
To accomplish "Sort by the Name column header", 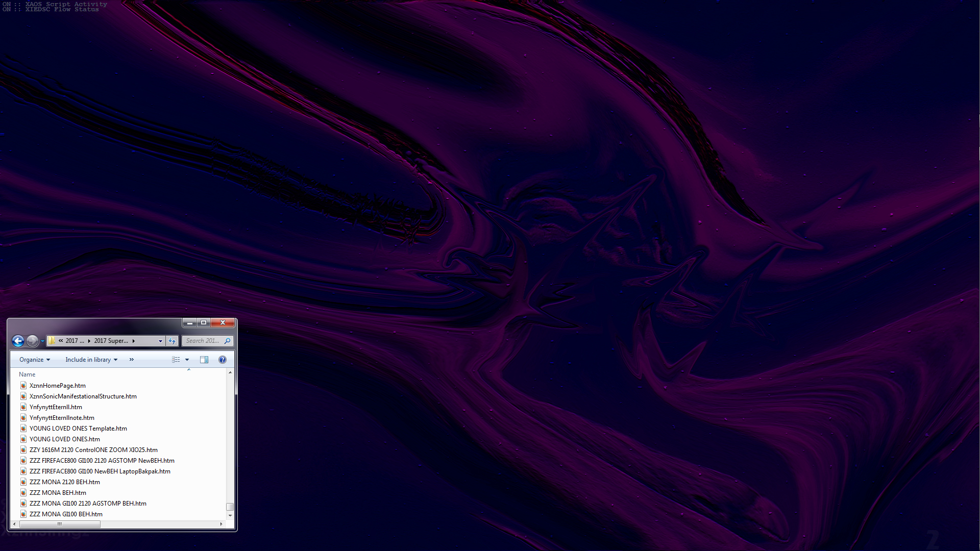I will 27,374.
